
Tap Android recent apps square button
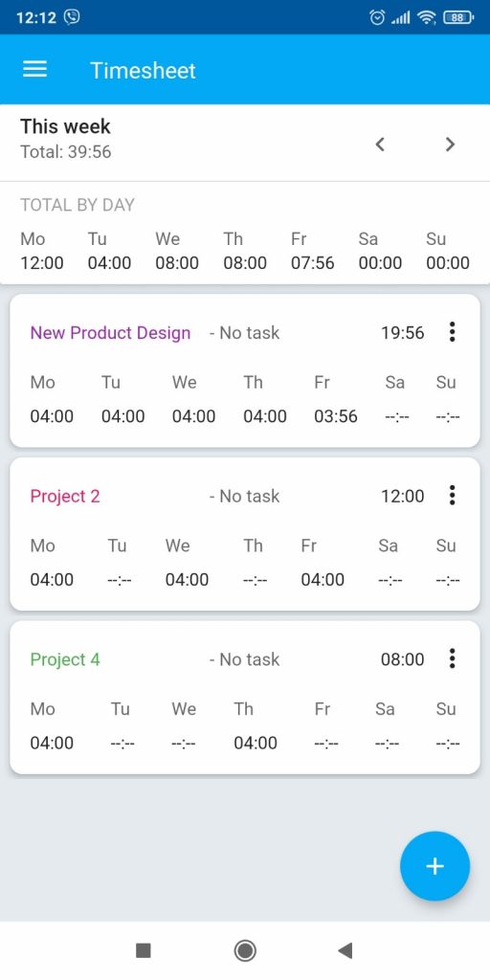(144, 950)
